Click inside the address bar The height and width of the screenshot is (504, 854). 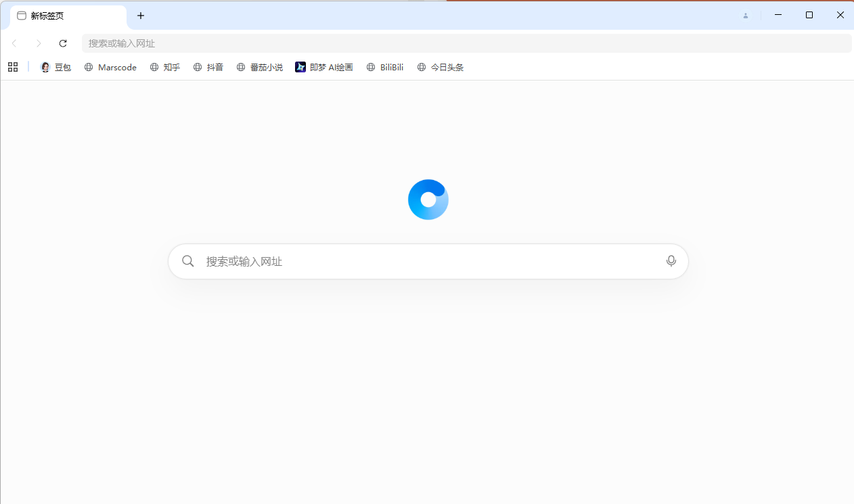271,43
